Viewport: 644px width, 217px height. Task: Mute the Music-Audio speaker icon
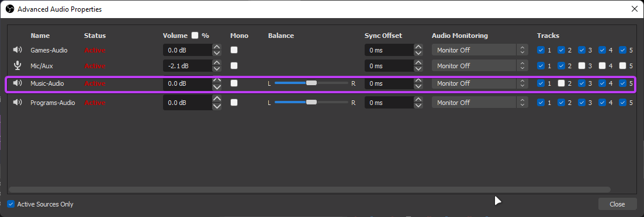(x=18, y=83)
